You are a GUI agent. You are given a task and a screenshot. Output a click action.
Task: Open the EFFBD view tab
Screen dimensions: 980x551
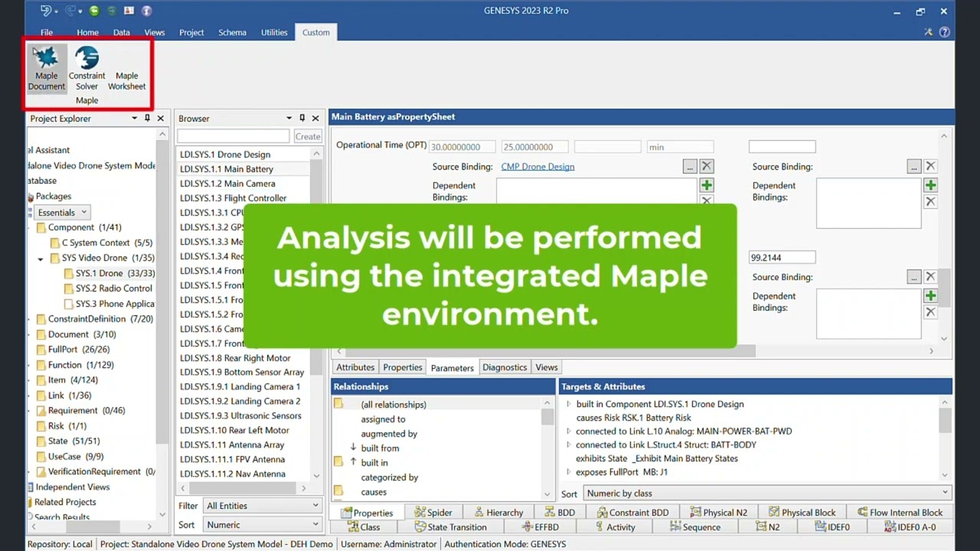pyautogui.click(x=541, y=527)
